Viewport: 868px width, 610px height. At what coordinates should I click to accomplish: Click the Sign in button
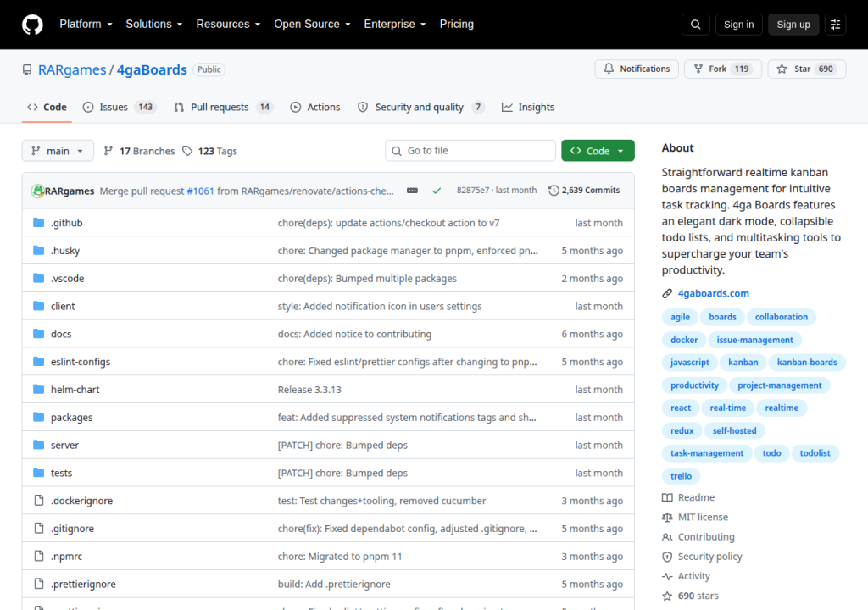739,25
